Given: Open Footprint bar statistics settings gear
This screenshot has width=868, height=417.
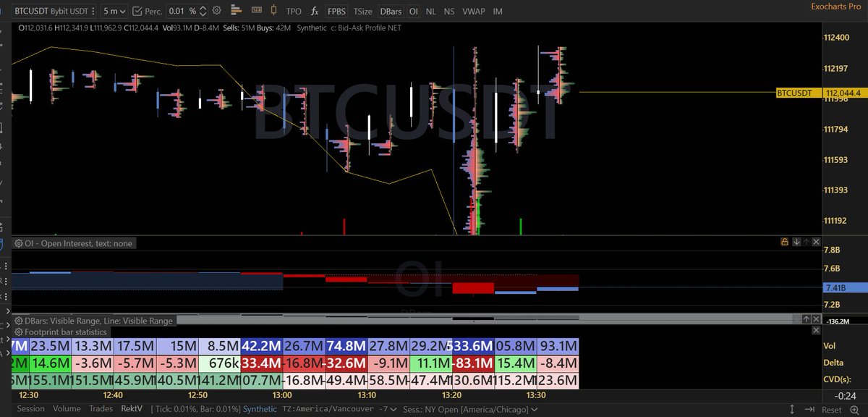Looking at the screenshot, I should coord(18,332).
